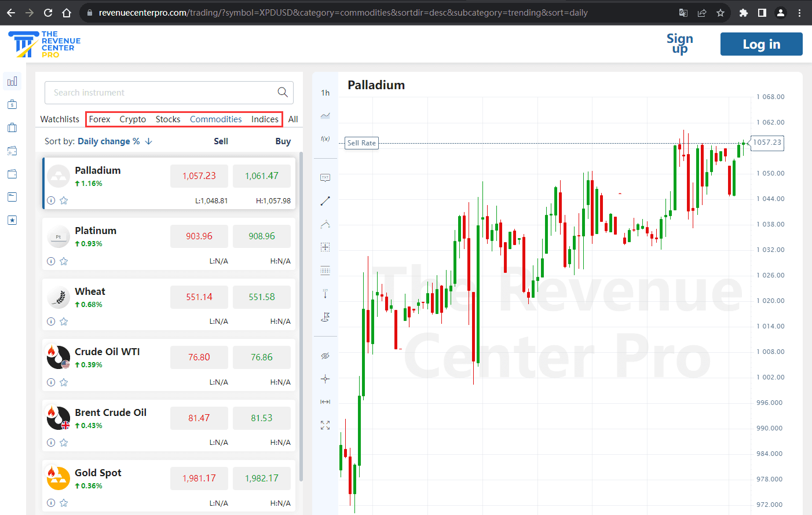812x515 pixels.
Task: Open browser extensions puzzle icon
Action: click(x=744, y=13)
